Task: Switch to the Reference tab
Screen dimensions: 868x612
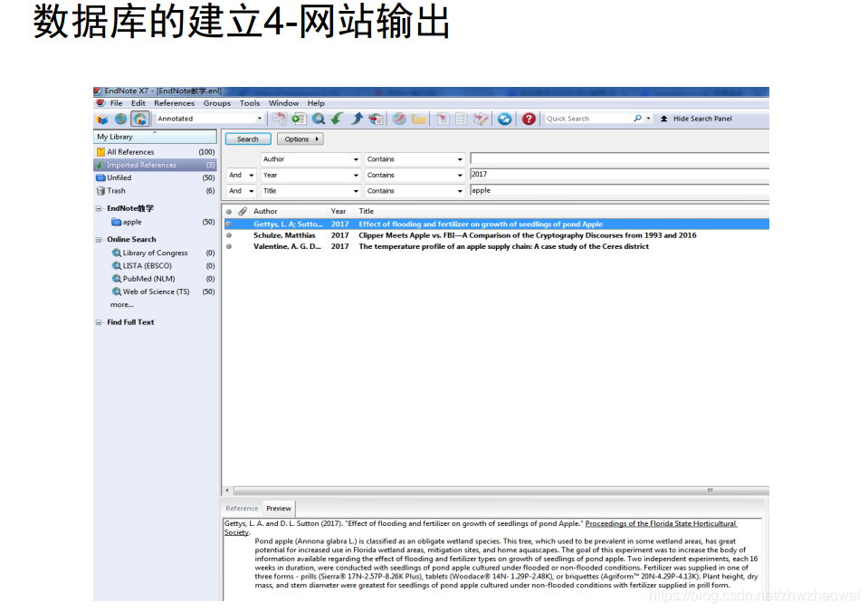Action: coord(242,509)
